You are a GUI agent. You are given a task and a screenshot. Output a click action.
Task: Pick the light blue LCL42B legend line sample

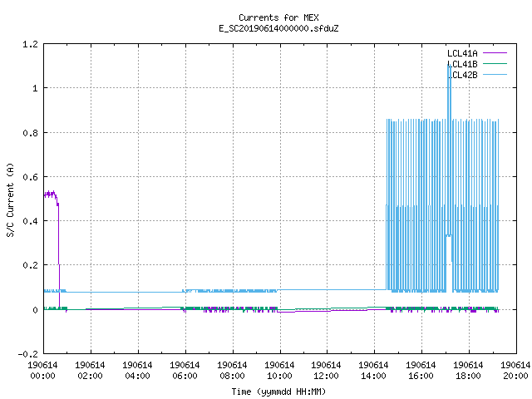(x=495, y=74)
